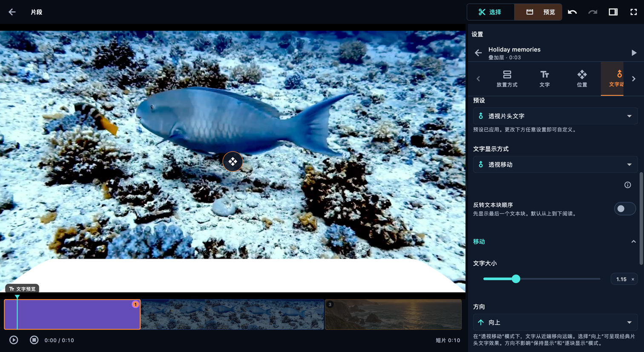
Task: Play the Holiday memories overlay preview
Action: (x=634, y=53)
